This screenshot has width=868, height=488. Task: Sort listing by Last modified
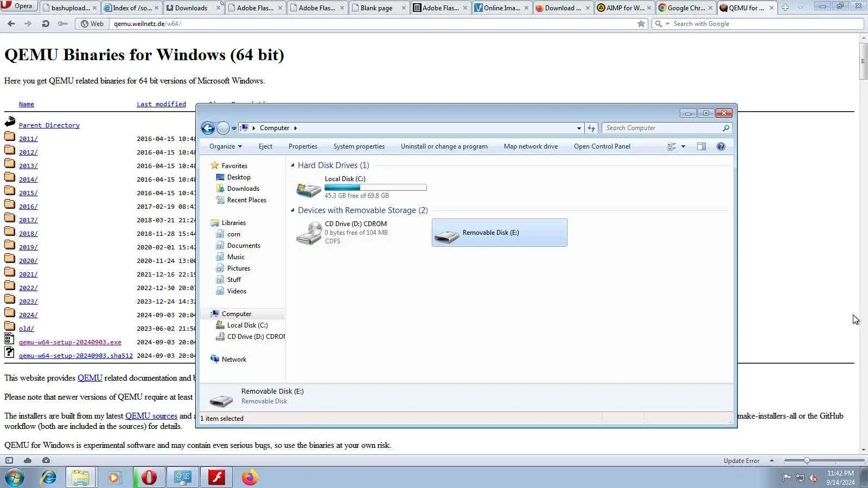161,104
